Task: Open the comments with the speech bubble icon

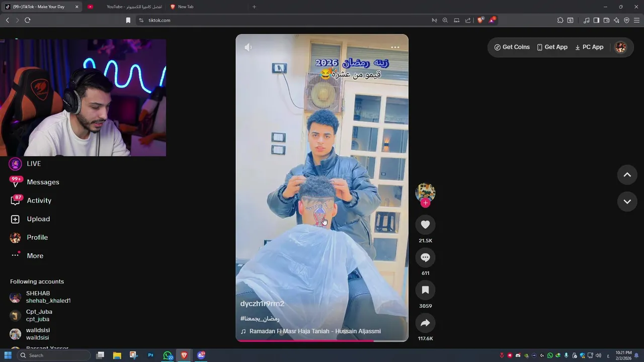Action: [425, 257]
